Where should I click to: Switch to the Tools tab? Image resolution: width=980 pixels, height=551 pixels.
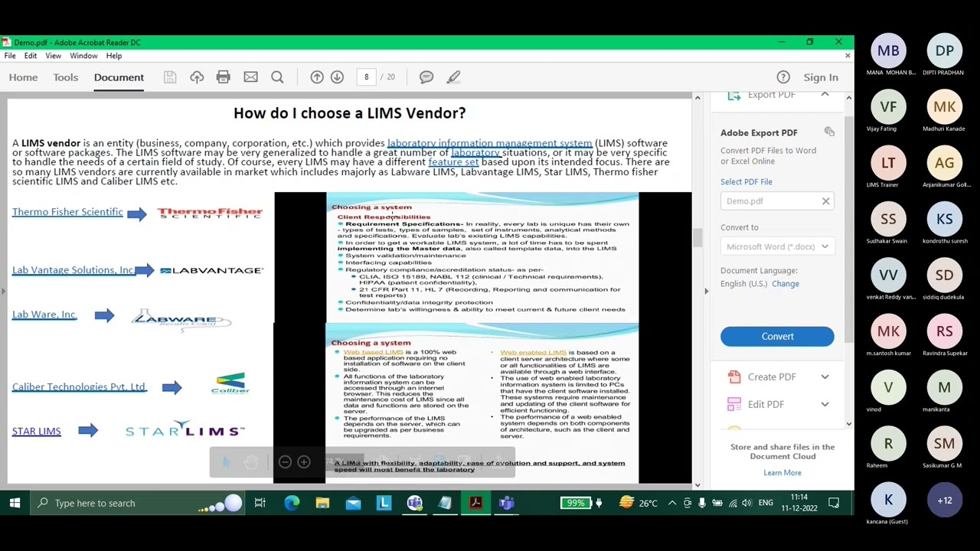coord(66,77)
